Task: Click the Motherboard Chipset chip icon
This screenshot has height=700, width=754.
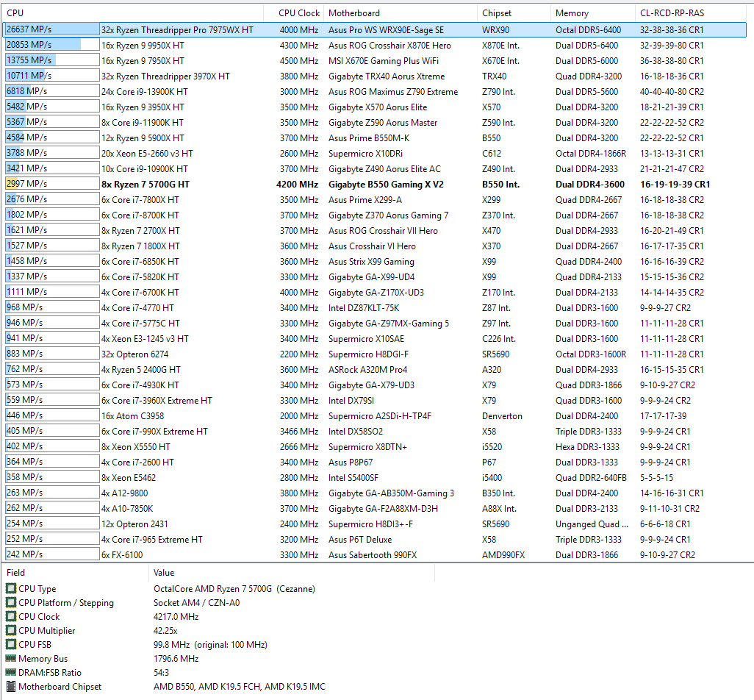Action: click(x=10, y=686)
